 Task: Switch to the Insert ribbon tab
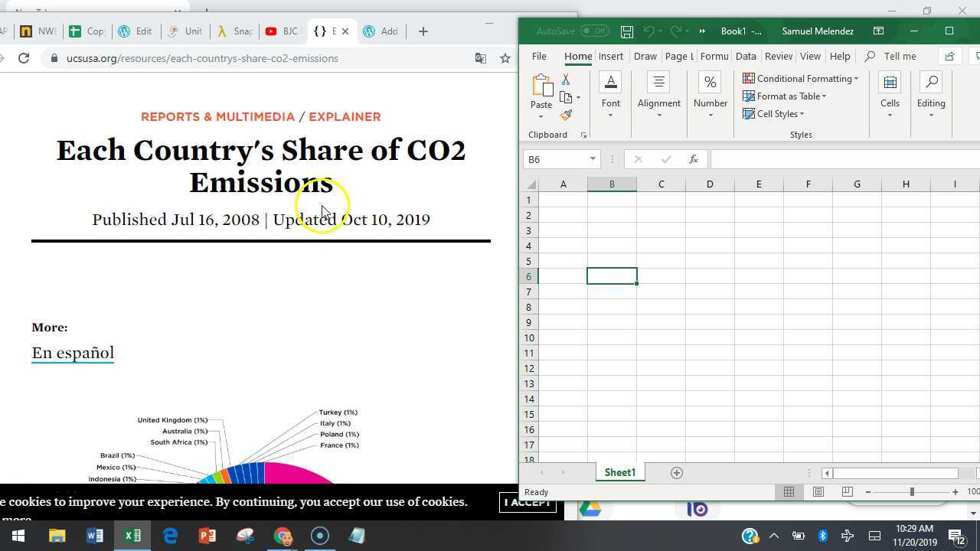611,56
